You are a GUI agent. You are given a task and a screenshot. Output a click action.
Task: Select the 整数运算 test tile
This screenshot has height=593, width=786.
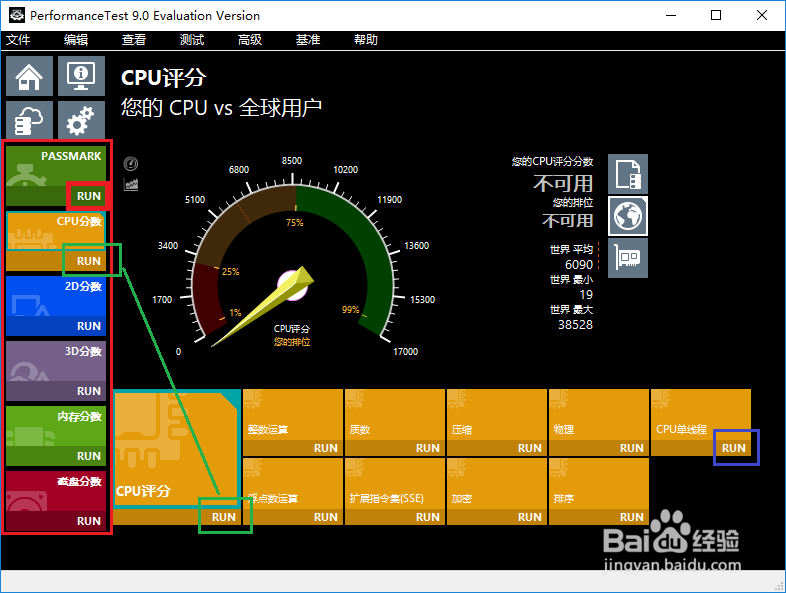[x=293, y=415]
